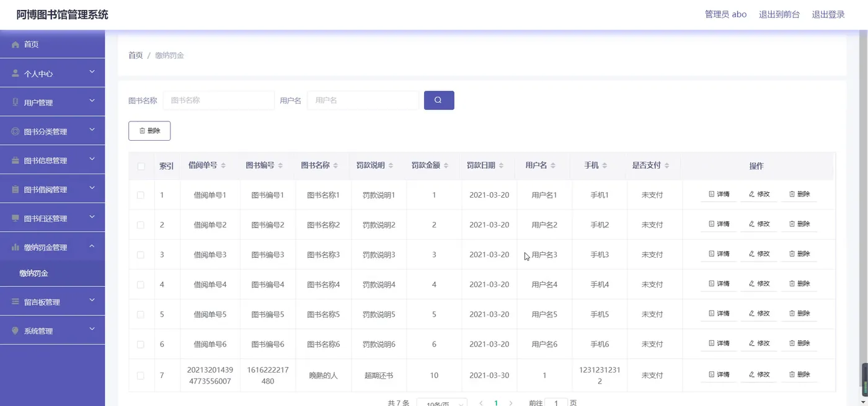
Task: Click 退出到前台 in top bar
Action: coord(779,14)
